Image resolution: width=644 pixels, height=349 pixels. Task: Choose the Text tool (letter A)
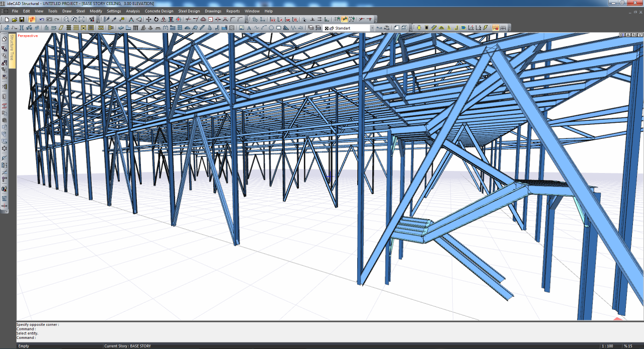coord(248,28)
